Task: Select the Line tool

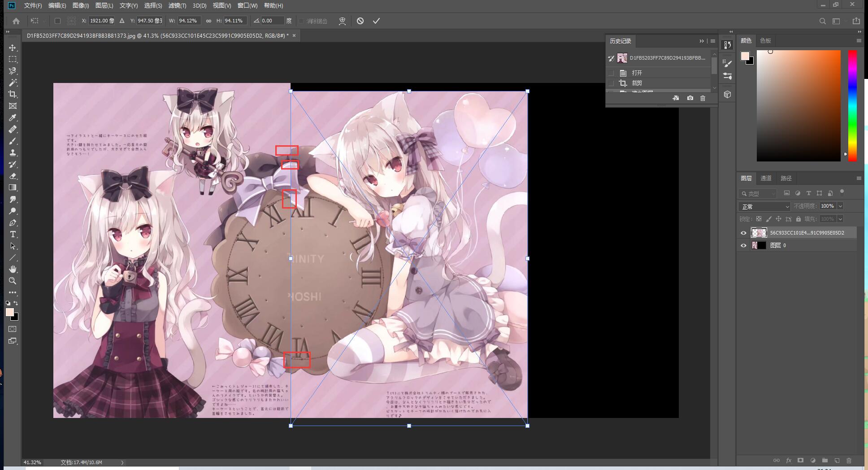Action: pos(13,257)
